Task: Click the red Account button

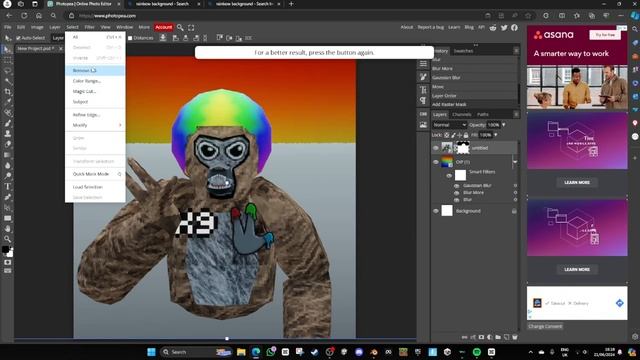Action: point(164,27)
